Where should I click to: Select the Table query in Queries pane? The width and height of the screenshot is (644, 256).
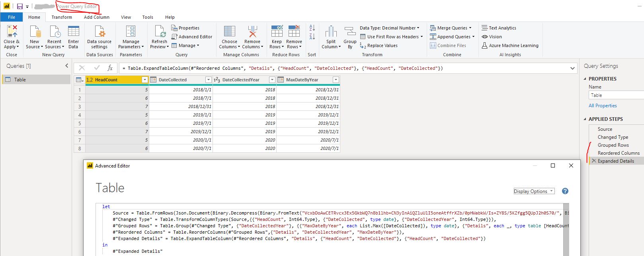click(36, 80)
